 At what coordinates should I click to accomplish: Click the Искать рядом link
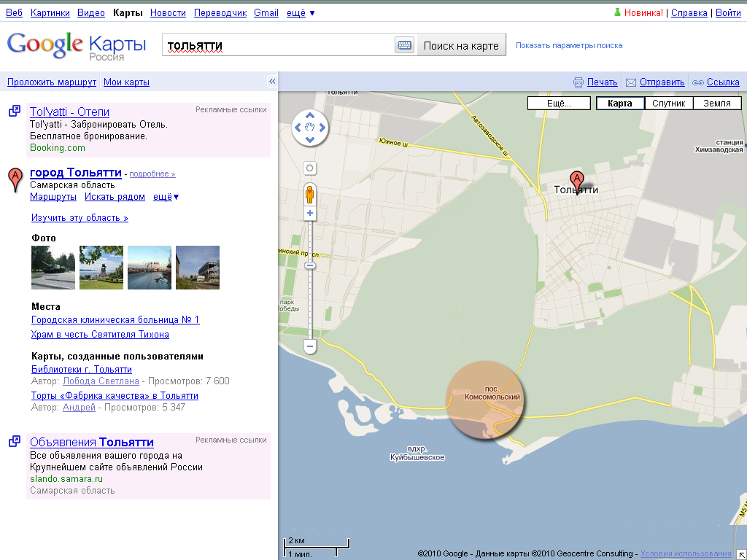115,197
